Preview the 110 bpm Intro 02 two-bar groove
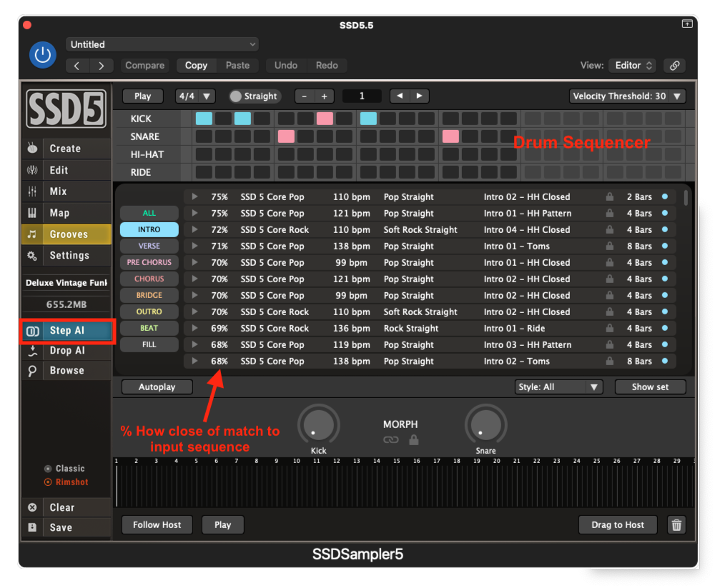The height and width of the screenshot is (588, 715). (194, 197)
